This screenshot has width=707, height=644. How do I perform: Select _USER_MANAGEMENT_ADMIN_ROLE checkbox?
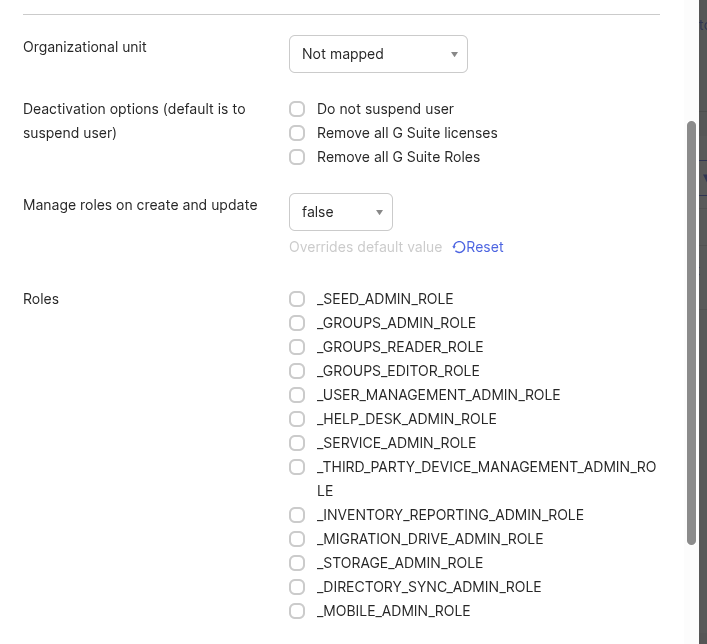tap(297, 395)
